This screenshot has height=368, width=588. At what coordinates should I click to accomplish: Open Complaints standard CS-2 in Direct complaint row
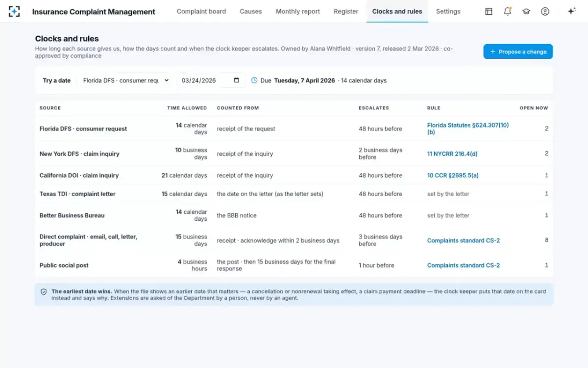(x=464, y=240)
